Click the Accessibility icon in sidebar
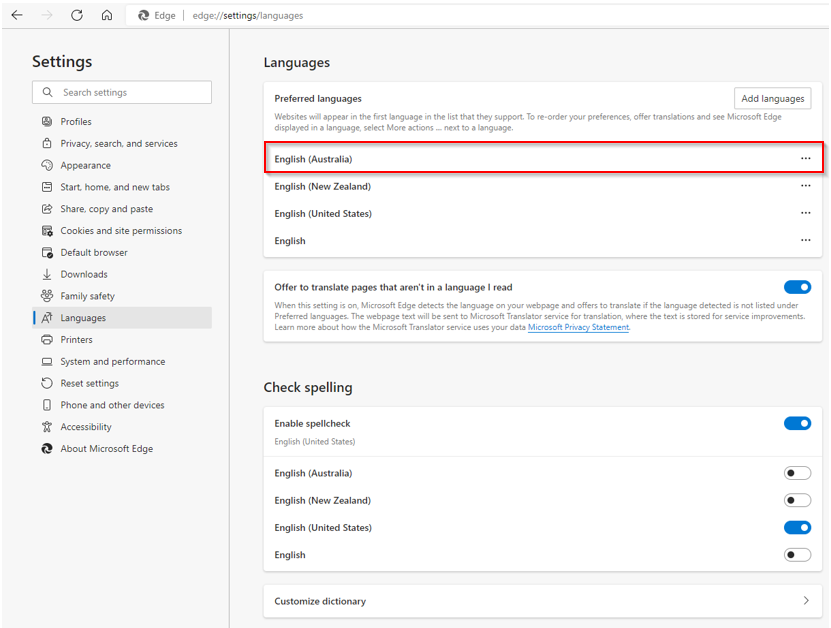The height and width of the screenshot is (628, 831). 47,427
